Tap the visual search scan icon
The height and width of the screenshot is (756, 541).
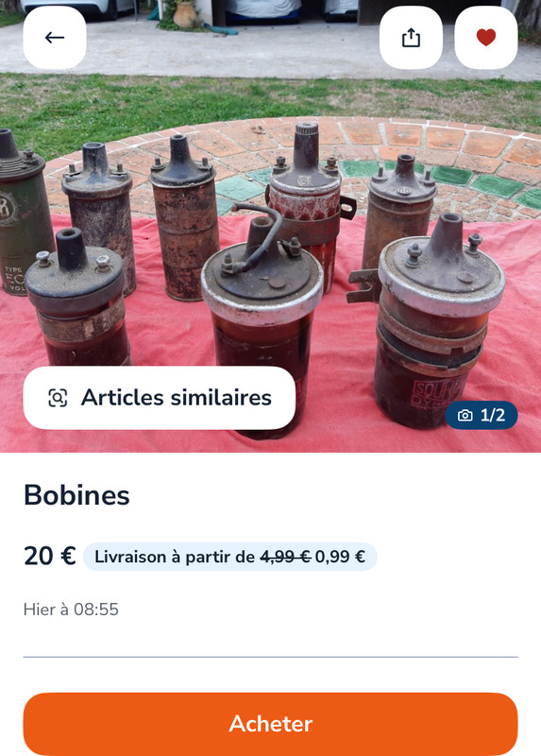(x=58, y=398)
